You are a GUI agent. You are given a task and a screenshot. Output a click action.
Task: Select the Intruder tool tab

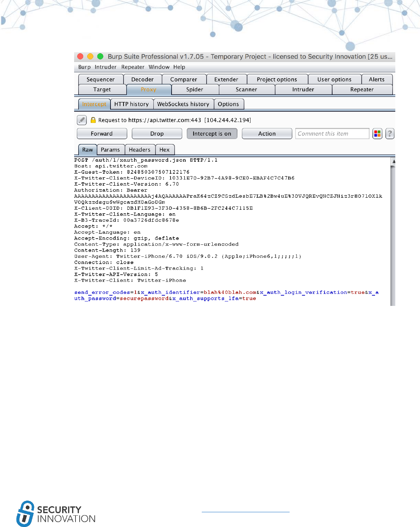tap(303, 89)
